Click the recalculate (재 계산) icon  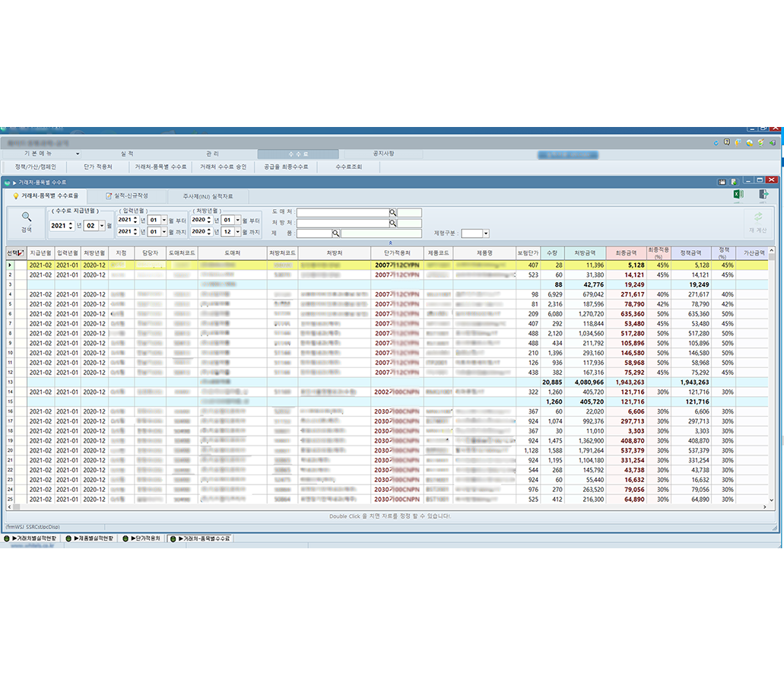[757, 218]
